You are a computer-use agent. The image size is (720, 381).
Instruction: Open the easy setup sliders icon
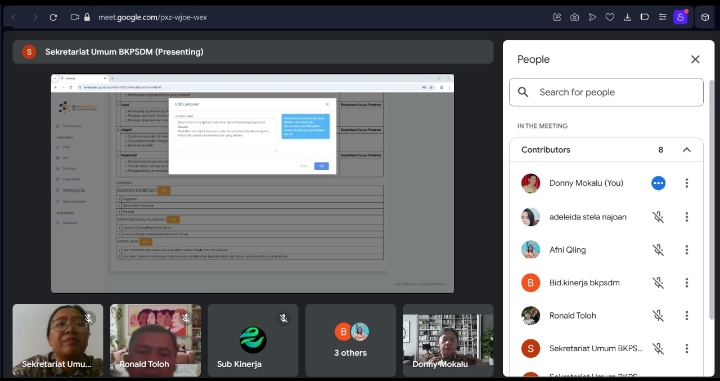(662, 17)
